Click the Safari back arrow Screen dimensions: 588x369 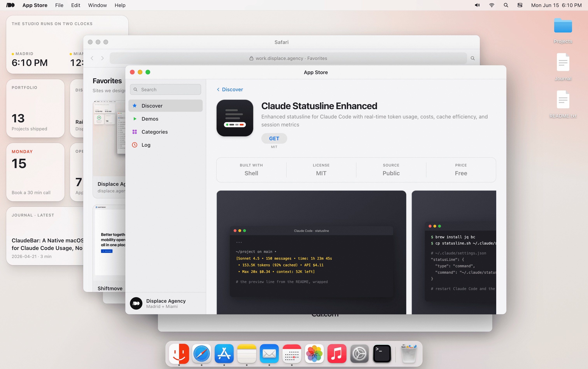click(92, 58)
